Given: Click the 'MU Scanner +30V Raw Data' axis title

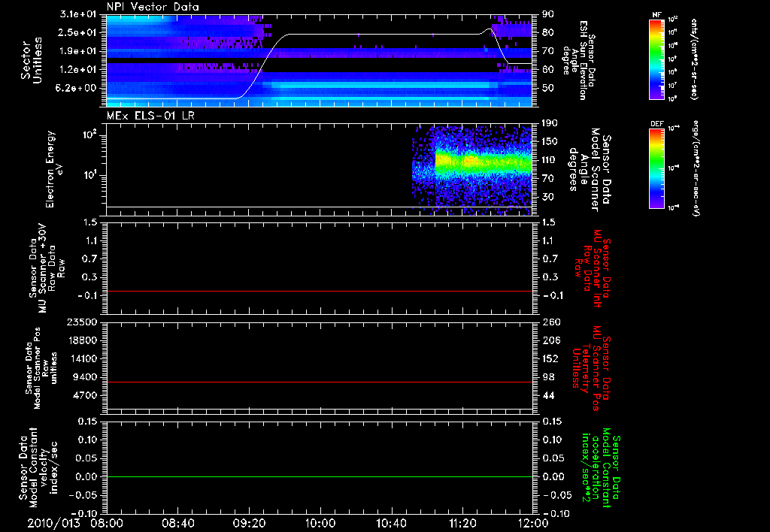Looking at the screenshot, I should [x=46, y=268].
